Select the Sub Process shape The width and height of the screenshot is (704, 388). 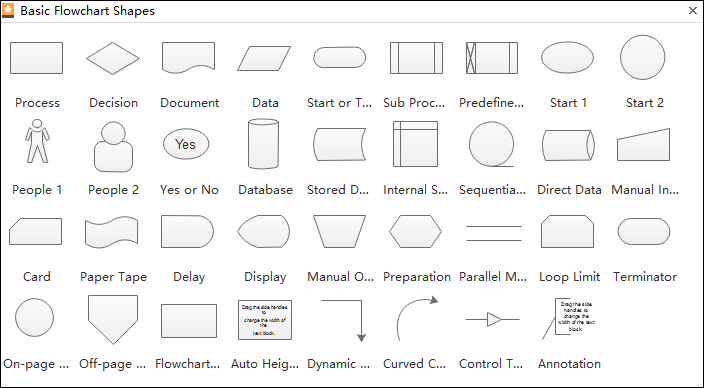click(416, 58)
